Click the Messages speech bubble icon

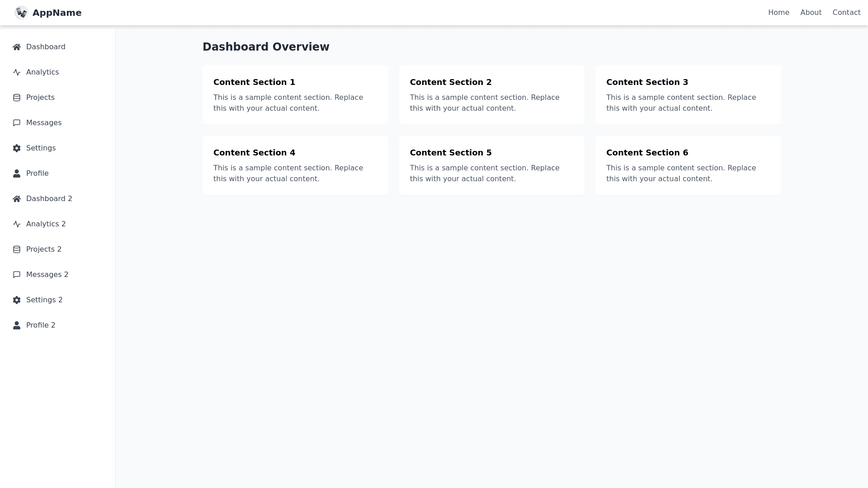click(17, 123)
